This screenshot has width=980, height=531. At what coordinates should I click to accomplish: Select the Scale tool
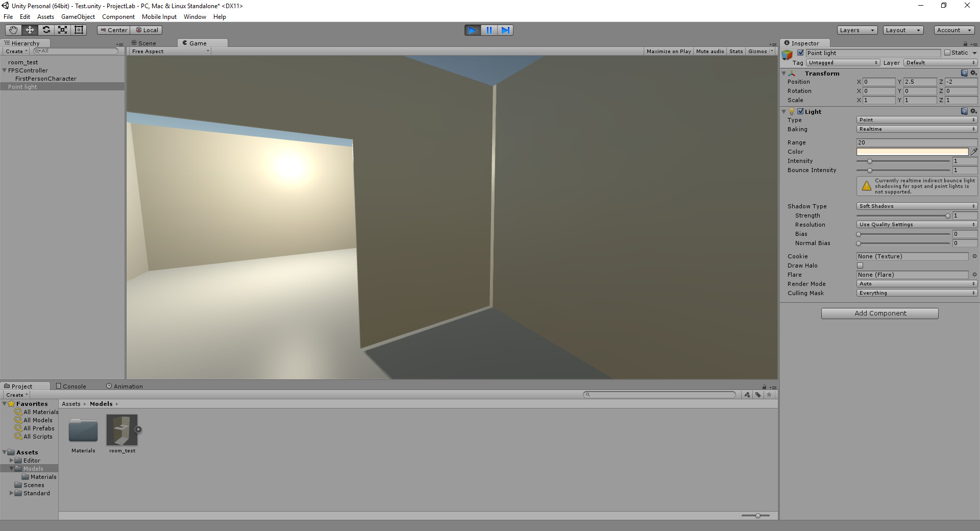(x=62, y=30)
